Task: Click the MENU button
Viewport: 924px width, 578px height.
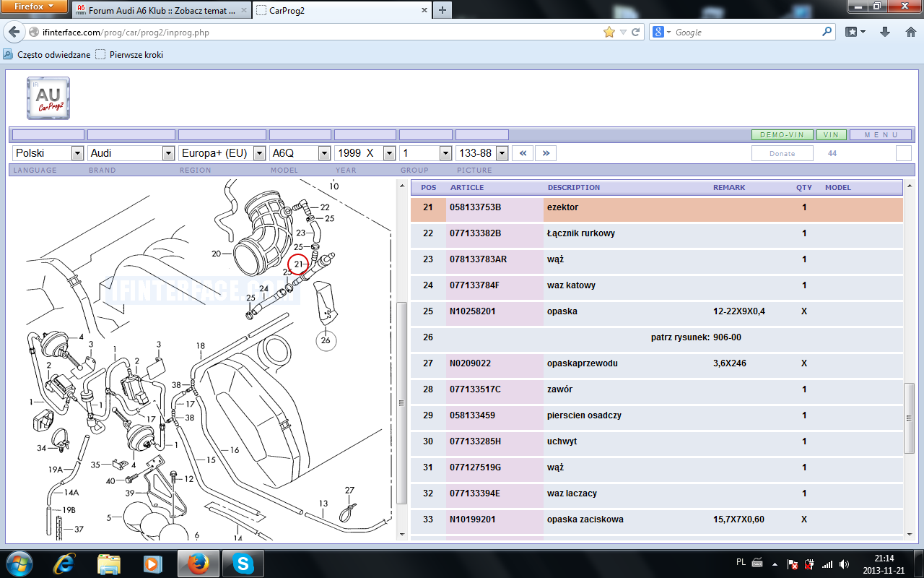Action: point(881,135)
